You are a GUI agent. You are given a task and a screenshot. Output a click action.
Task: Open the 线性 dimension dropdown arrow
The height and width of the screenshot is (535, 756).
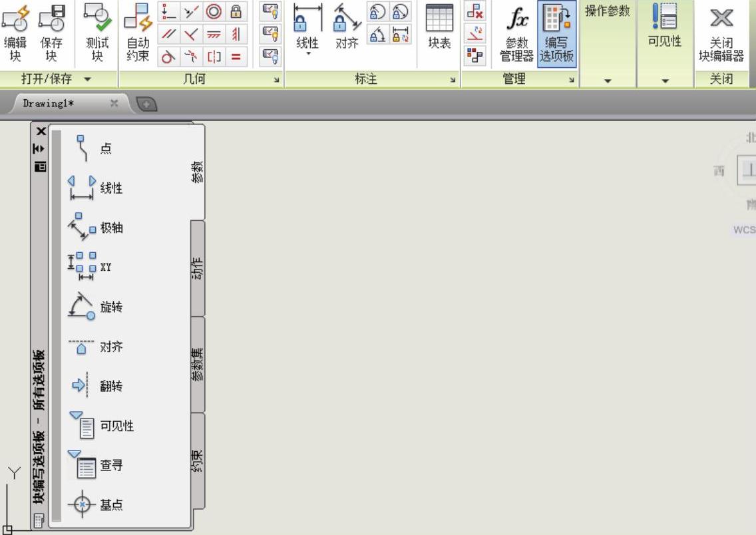point(308,55)
